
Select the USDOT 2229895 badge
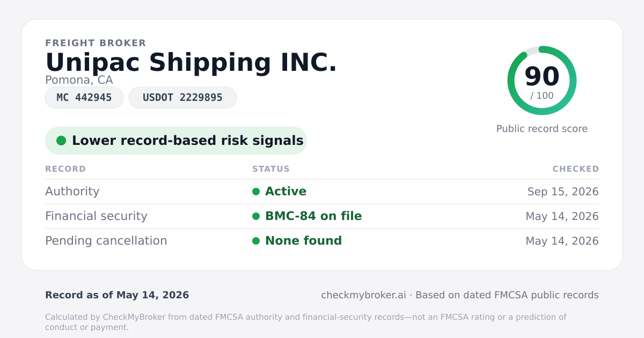pos(182,98)
